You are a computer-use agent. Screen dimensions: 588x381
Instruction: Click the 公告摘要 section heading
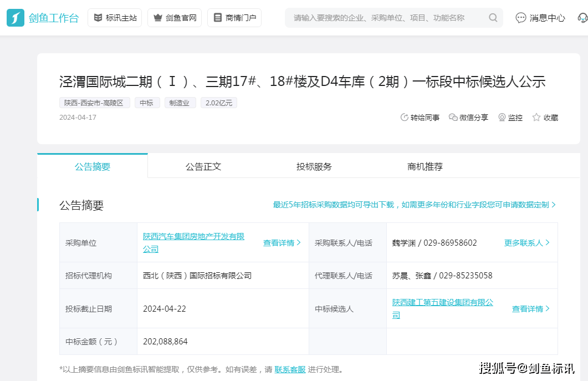[x=81, y=205]
